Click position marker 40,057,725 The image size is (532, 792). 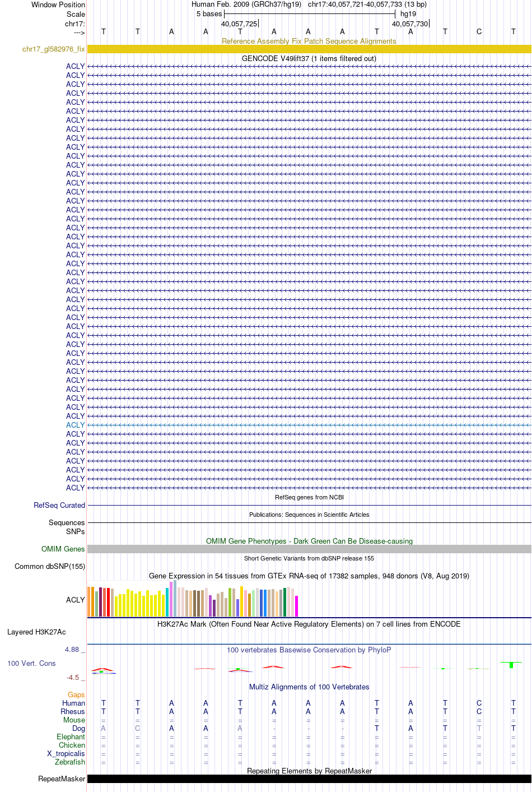pyautogui.click(x=239, y=24)
